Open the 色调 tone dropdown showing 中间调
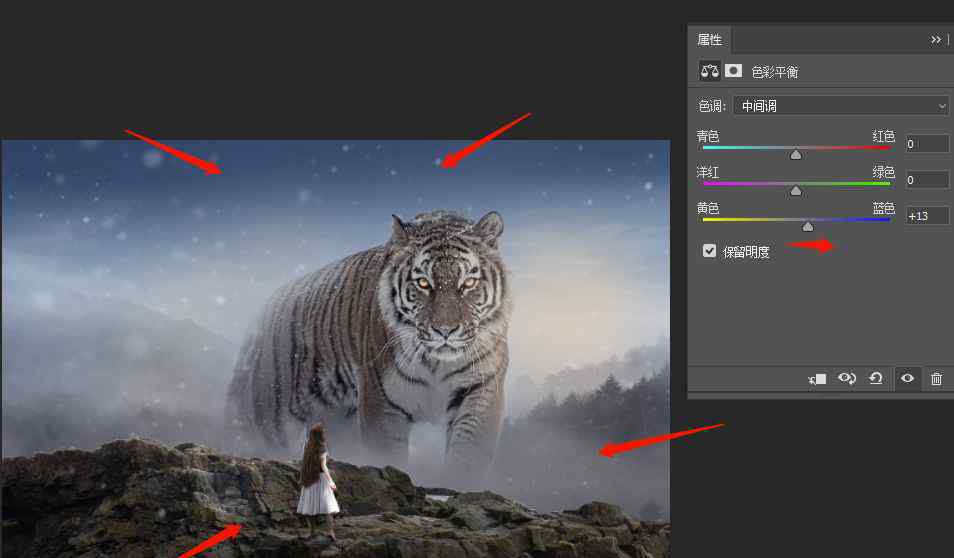This screenshot has height=558, width=954. tap(841, 106)
